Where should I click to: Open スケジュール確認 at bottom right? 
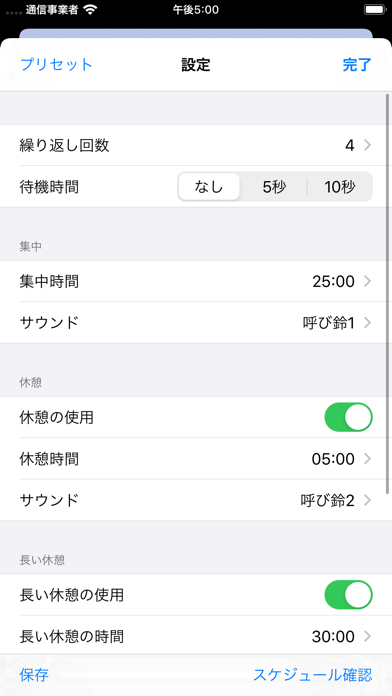click(x=313, y=675)
